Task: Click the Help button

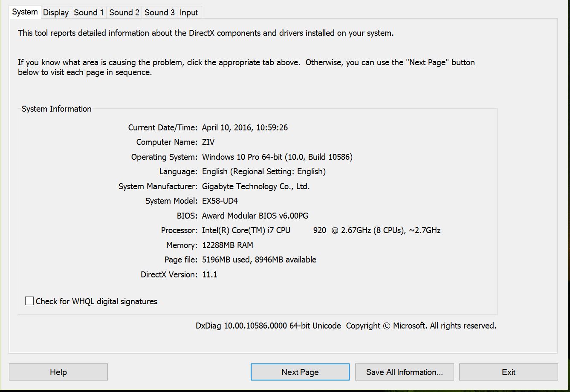Action: coord(58,372)
